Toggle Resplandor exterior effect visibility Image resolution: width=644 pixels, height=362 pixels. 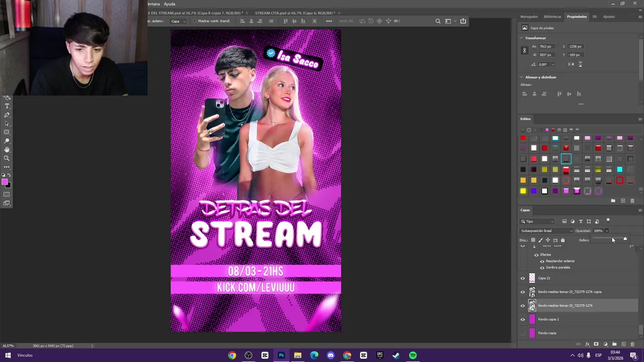pos(542,261)
